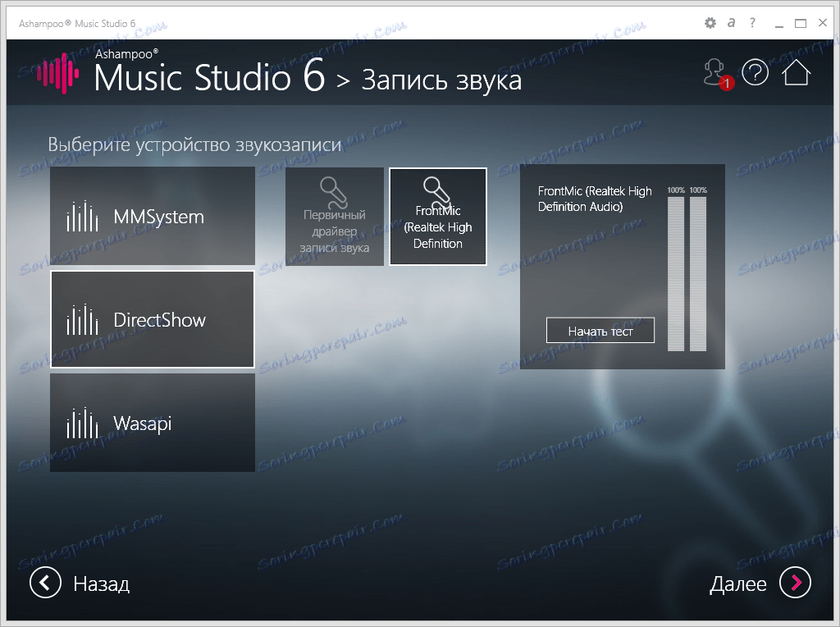
Task: Click the Ashampoo pink waveform logo
Action: [58, 73]
